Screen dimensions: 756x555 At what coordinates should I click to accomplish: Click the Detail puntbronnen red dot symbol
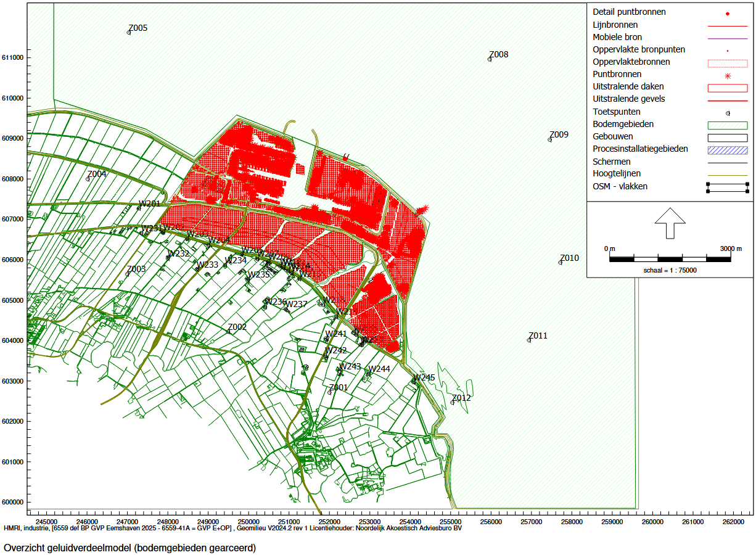point(728,14)
